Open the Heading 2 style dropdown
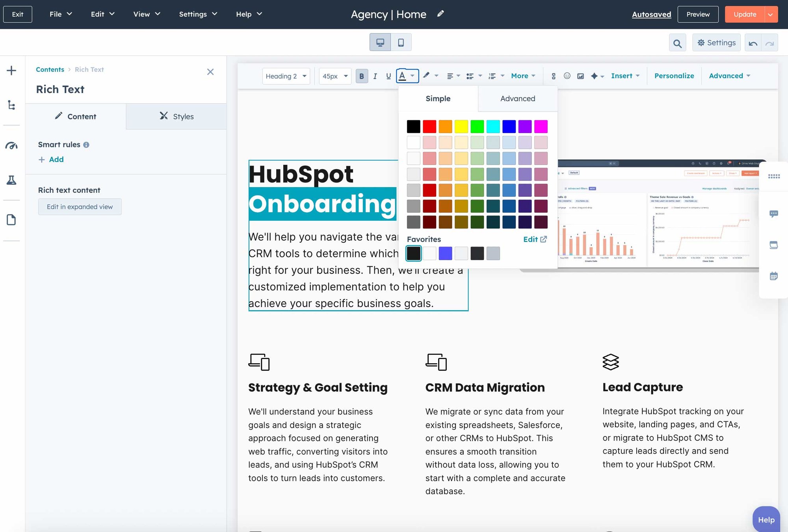This screenshot has width=788, height=532. 286,76
